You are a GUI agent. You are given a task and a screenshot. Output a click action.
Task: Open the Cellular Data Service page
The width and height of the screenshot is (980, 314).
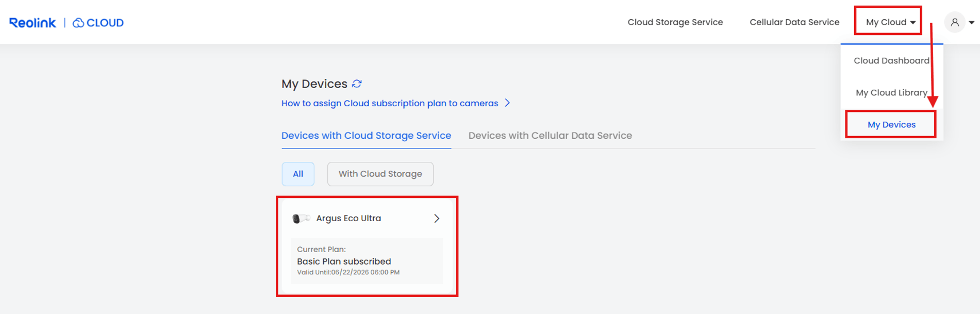[x=794, y=22]
